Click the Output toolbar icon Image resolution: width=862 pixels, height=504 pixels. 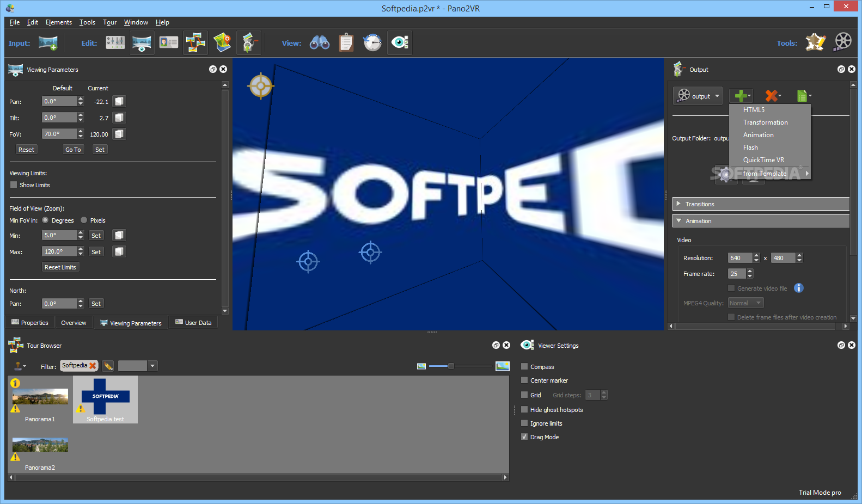(x=249, y=42)
